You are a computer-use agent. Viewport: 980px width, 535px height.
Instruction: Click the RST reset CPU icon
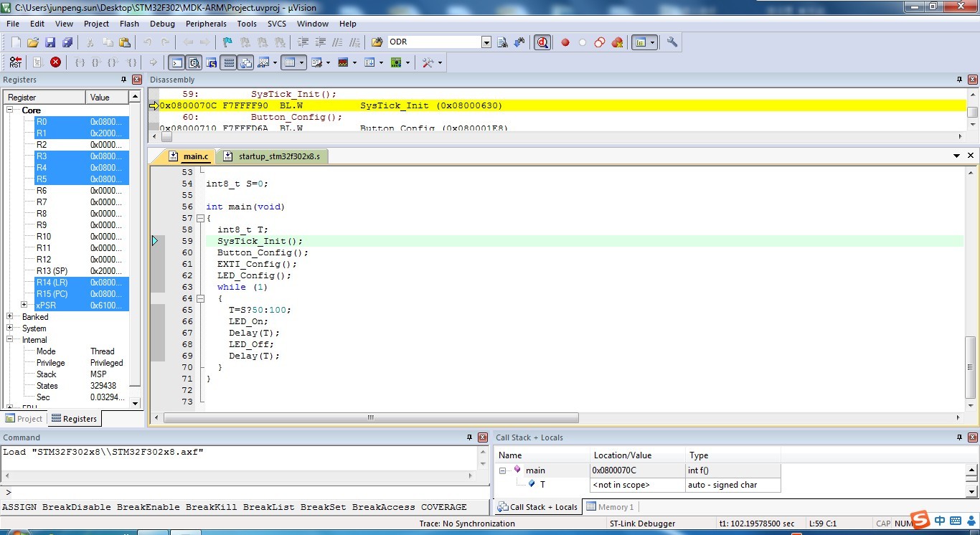pos(16,62)
